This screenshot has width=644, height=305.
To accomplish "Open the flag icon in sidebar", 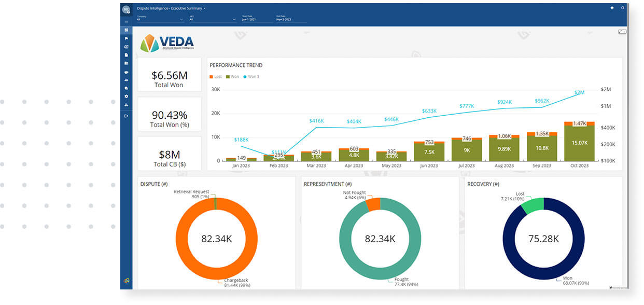I will point(127,38).
